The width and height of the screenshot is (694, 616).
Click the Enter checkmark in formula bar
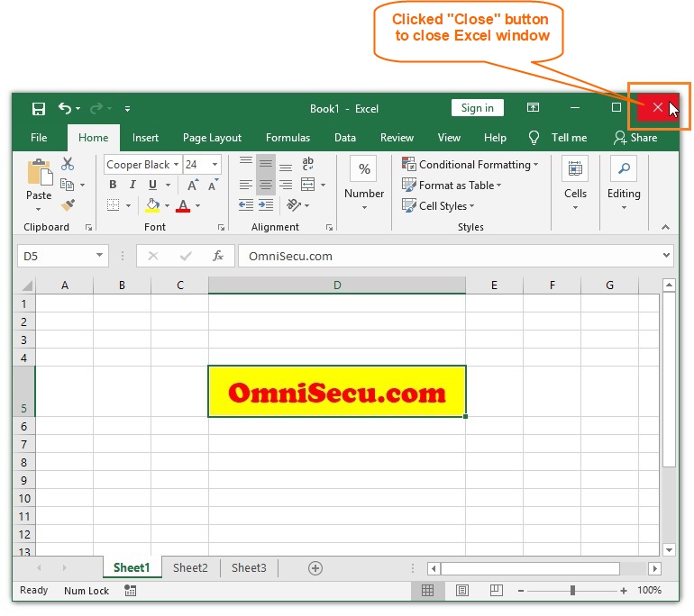pos(186,256)
